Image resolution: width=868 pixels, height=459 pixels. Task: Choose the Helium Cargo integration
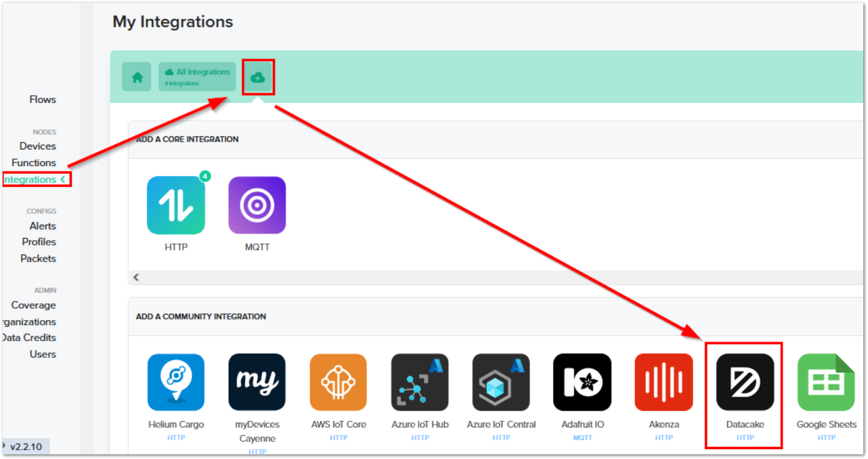(176, 382)
